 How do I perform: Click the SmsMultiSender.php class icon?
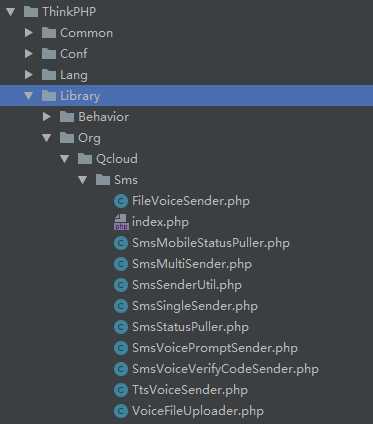pos(121,264)
